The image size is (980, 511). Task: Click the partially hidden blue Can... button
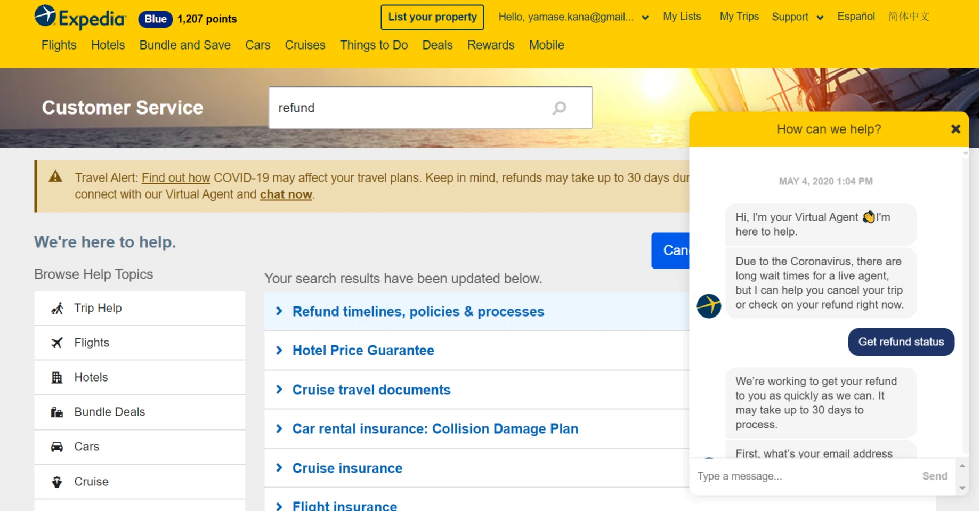tap(670, 250)
